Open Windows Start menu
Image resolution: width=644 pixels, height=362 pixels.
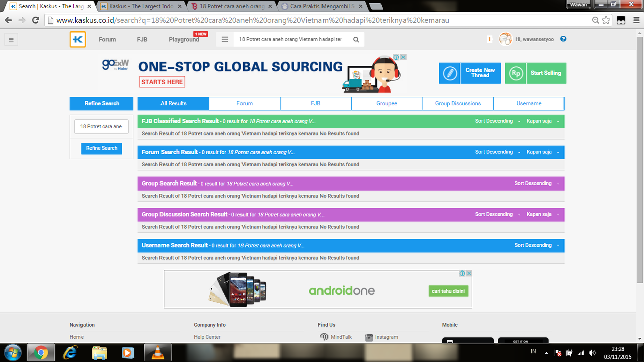tap(12, 353)
